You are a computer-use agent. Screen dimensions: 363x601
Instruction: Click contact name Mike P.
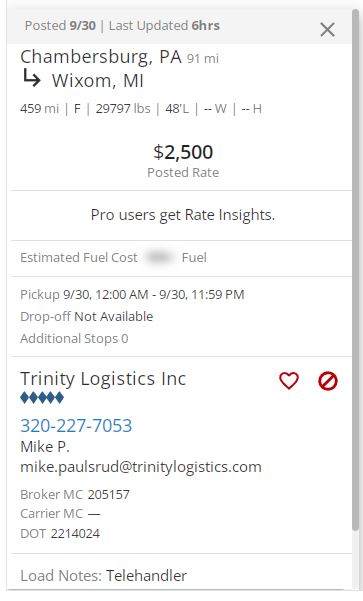(x=45, y=447)
